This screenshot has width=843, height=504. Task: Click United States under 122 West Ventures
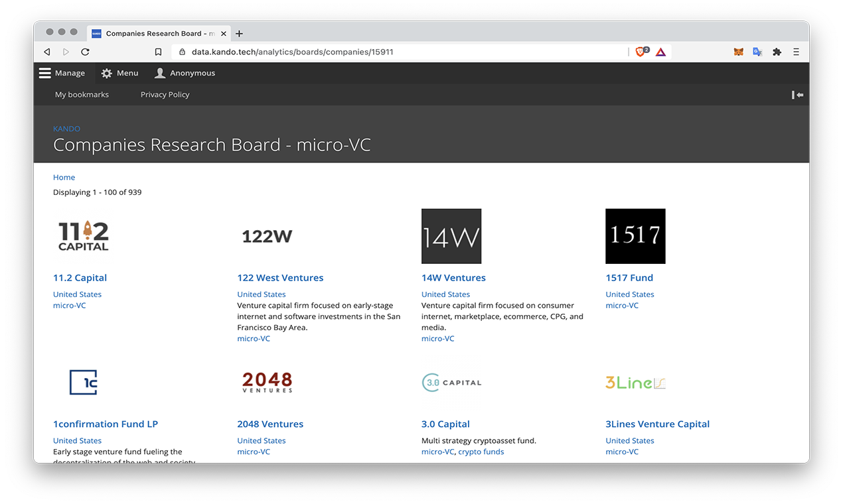(x=262, y=294)
